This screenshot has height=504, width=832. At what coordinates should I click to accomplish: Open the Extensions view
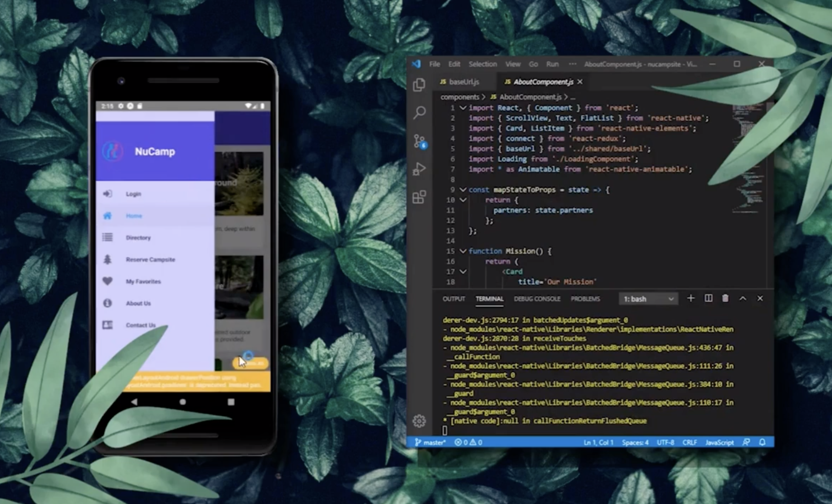419,197
